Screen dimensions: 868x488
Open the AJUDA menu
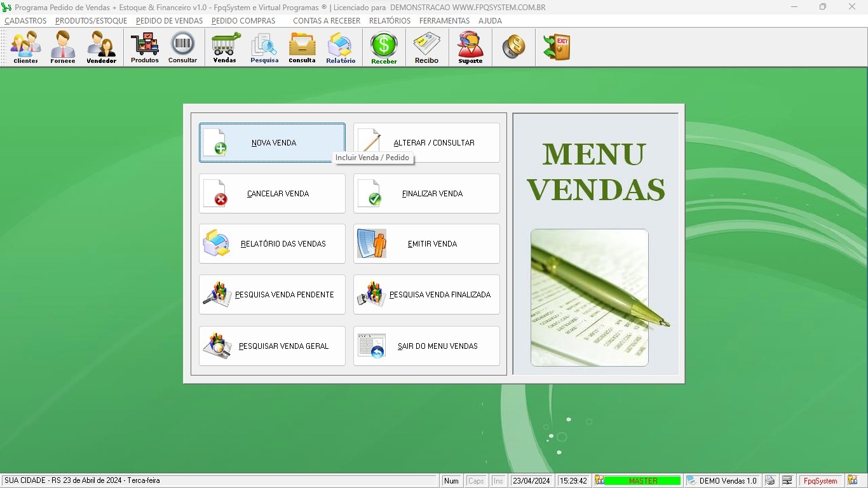pyautogui.click(x=490, y=21)
